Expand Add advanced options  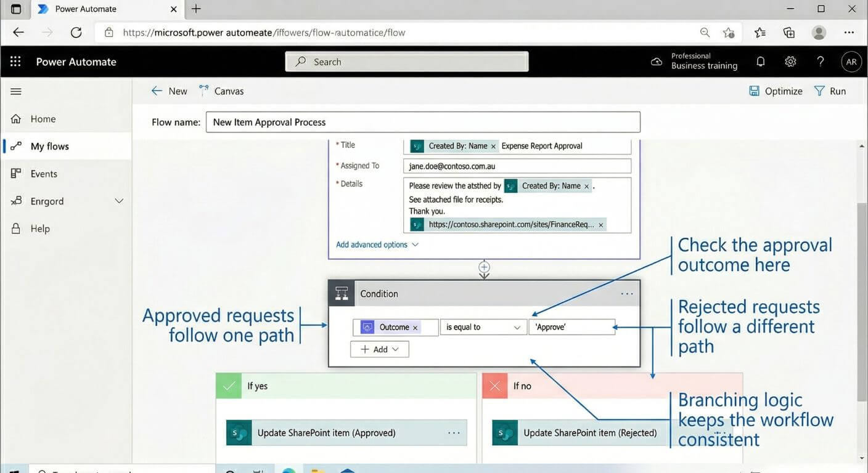pos(377,245)
